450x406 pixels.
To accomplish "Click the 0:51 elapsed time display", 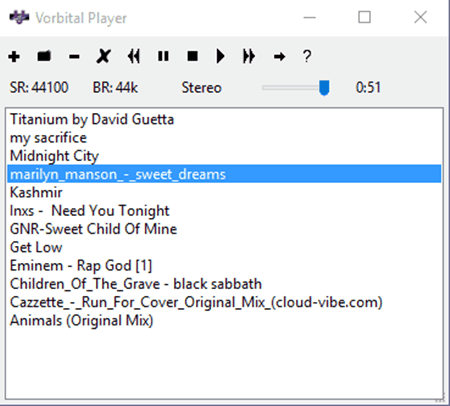I will point(368,88).
